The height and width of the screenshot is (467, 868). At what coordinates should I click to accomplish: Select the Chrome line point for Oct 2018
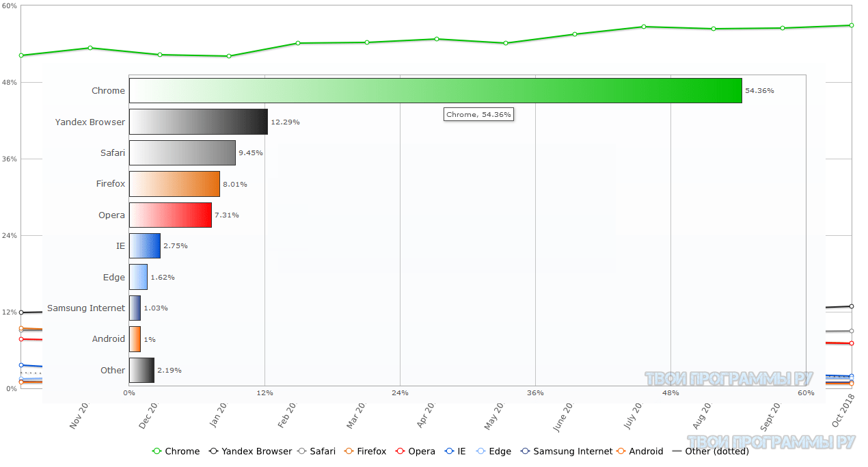pos(851,25)
